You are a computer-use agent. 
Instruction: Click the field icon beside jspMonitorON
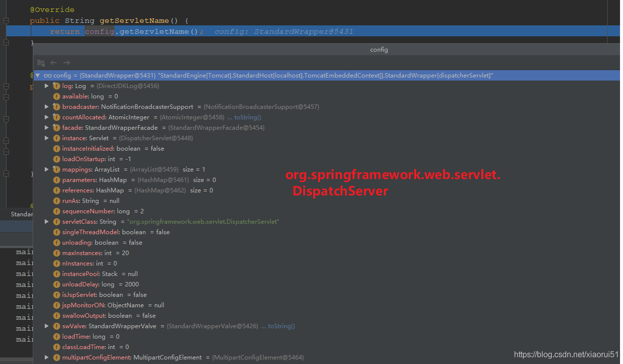[57, 305]
